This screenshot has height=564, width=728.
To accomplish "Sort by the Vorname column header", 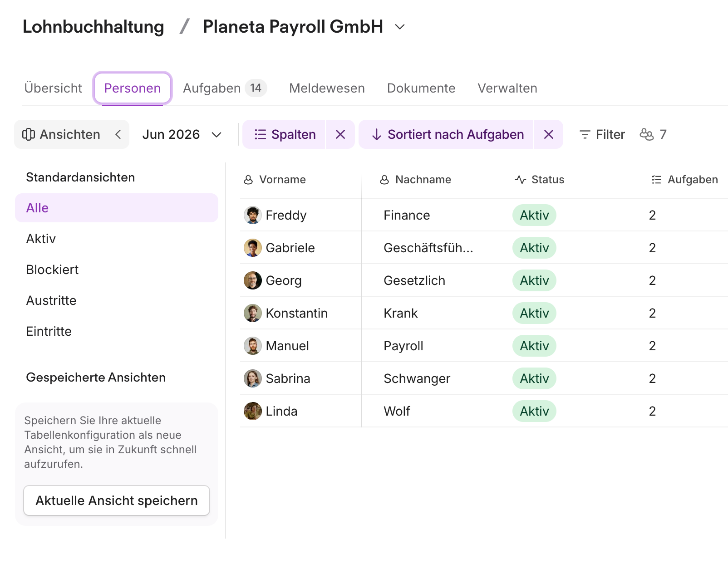I will click(x=275, y=180).
